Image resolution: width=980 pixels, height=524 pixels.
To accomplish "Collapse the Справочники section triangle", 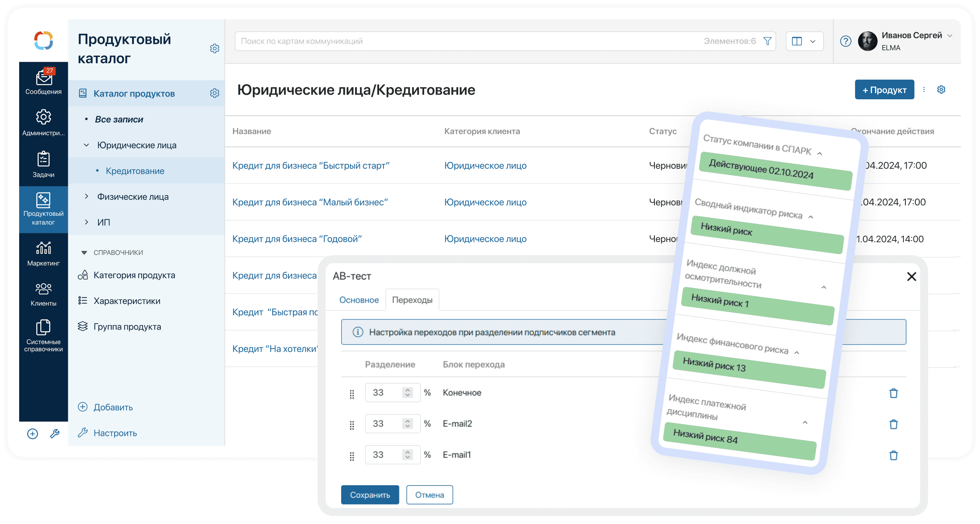I will 84,252.
